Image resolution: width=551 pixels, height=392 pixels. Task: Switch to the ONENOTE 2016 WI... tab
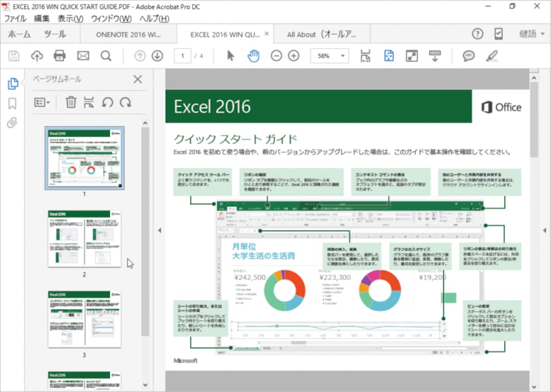[129, 34]
